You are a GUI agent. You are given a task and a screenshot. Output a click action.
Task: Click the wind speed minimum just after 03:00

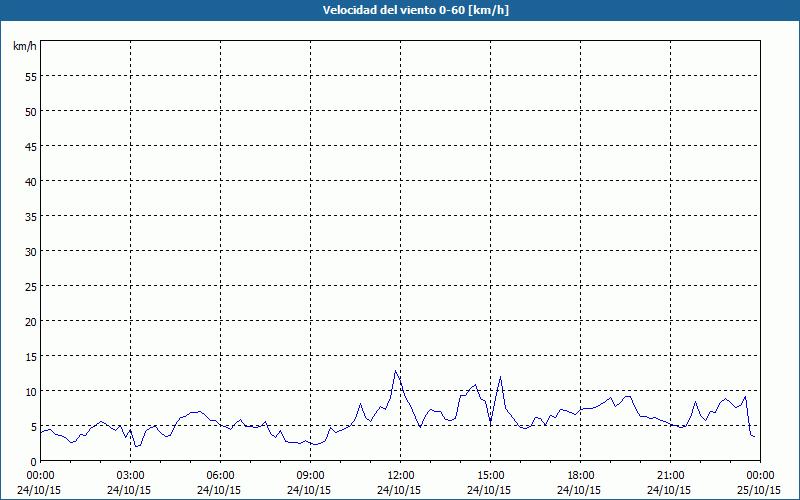tap(136, 446)
